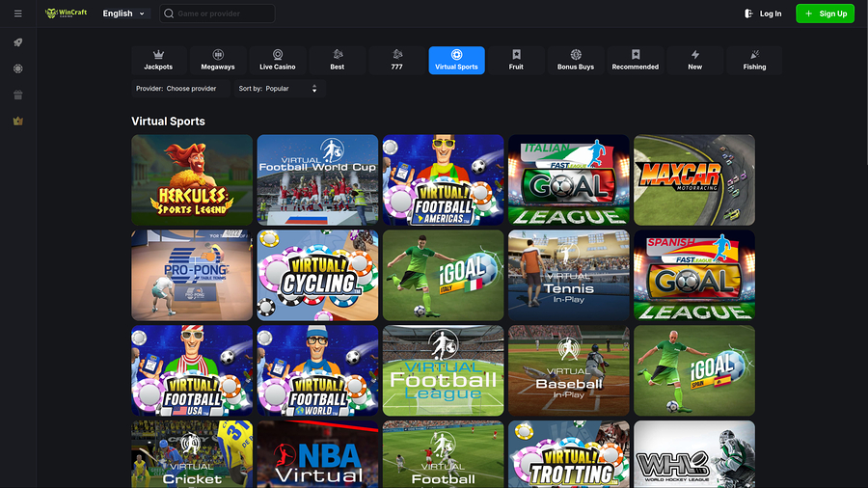Launch NBA Virtual game
The image size is (868, 488).
pos(317,454)
